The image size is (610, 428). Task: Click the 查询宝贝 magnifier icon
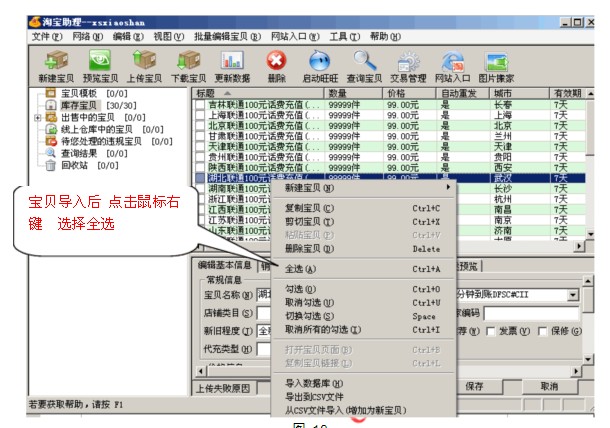tap(365, 60)
